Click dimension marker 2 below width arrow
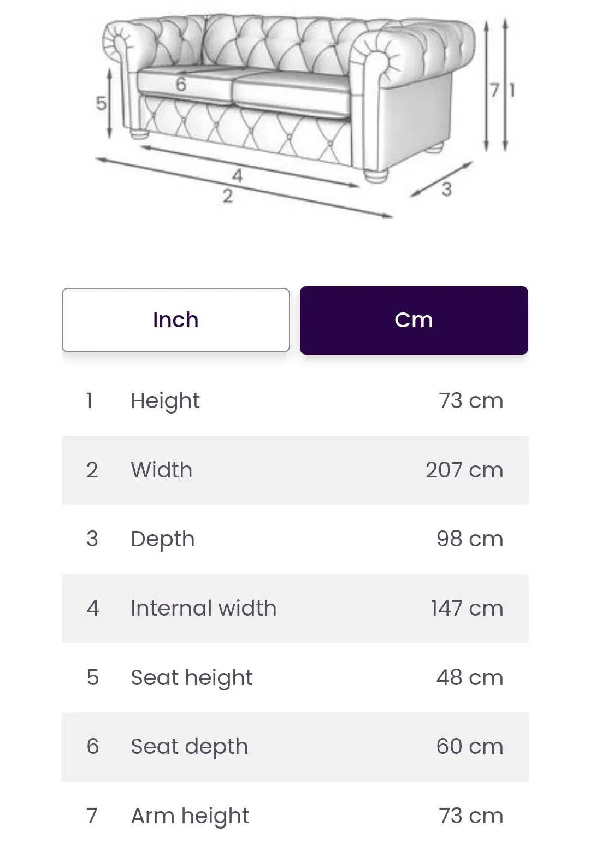The image size is (590, 868). 228,196
